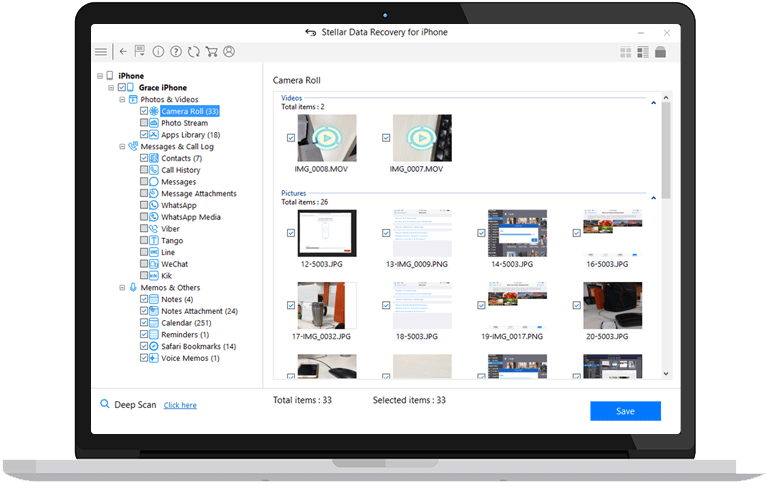Collapse the Memos & Others group

[x=122, y=288]
